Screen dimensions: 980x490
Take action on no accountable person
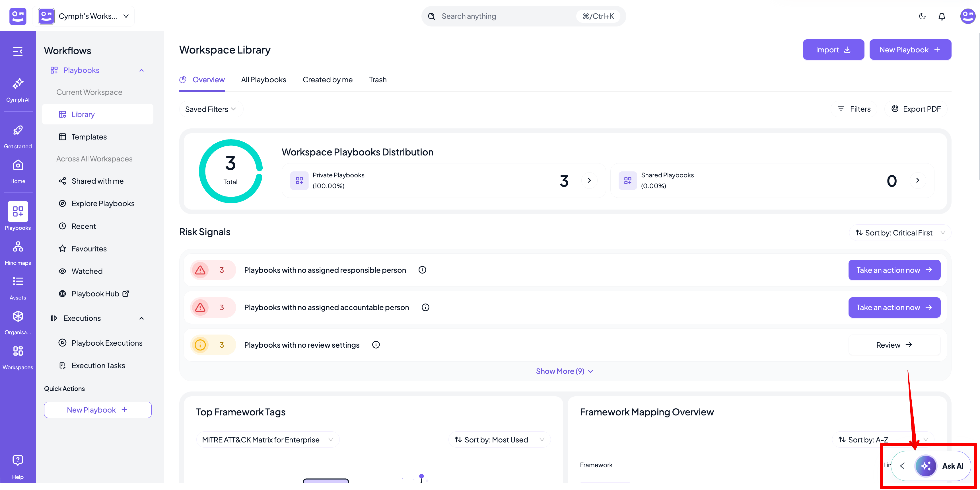[894, 307]
